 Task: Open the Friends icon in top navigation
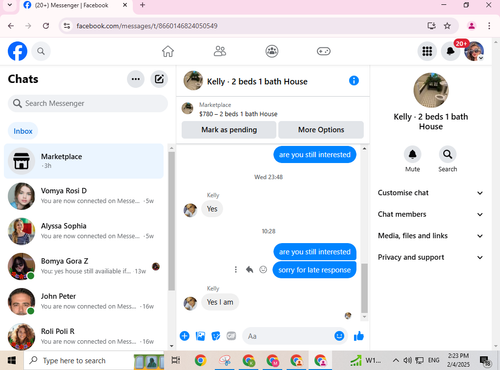tap(220, 51)
